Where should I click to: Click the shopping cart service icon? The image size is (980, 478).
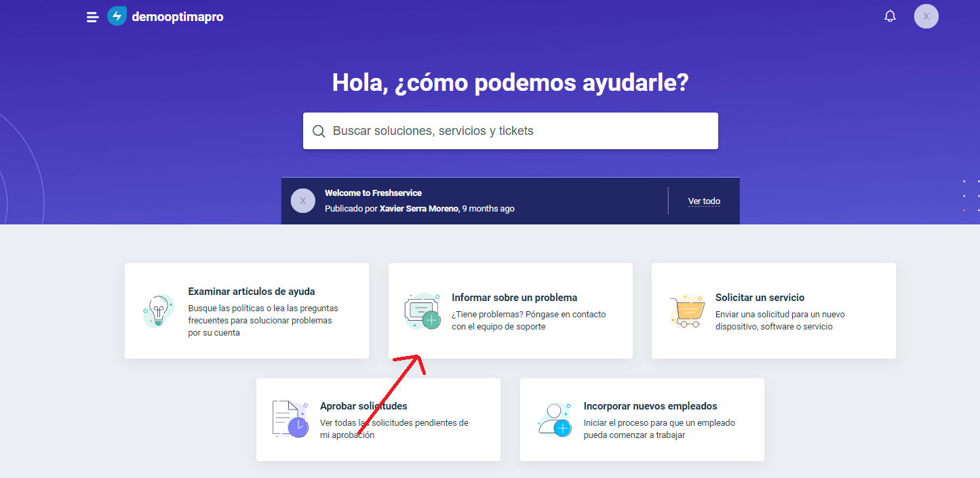tap(686, 311)
